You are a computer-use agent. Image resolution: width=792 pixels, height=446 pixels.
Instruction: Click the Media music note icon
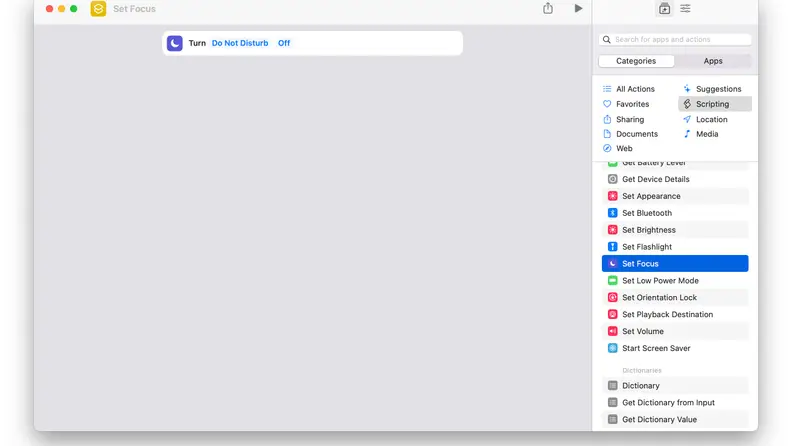click(687, 134)
